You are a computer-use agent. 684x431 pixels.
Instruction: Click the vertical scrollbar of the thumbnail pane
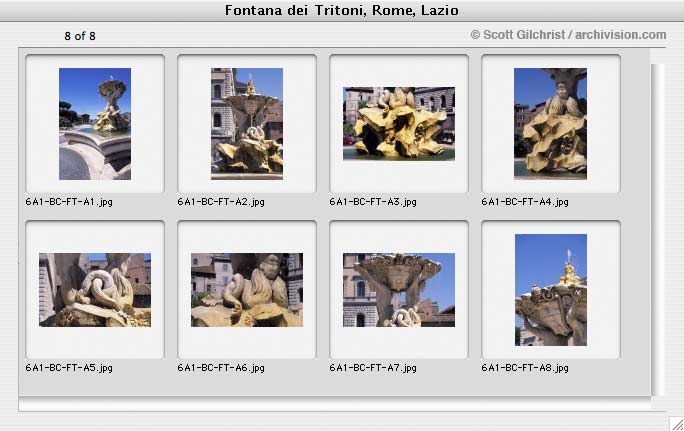tap(657, 230)
